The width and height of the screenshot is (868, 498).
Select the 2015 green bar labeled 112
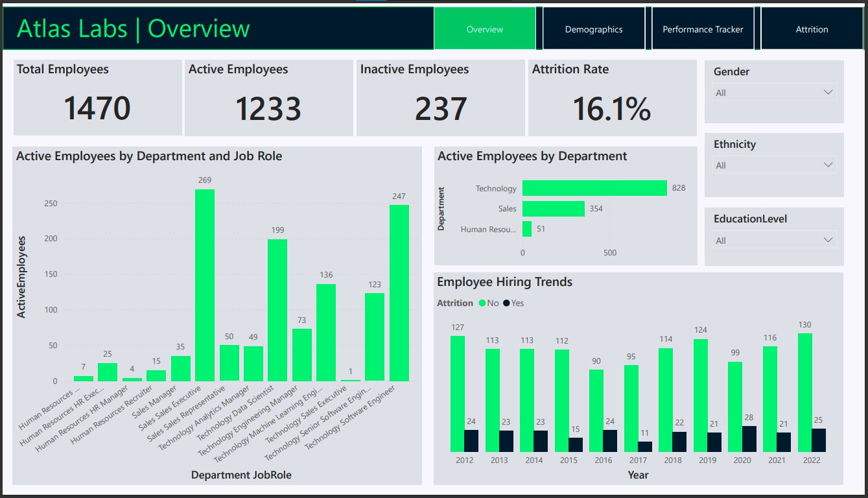562,401
